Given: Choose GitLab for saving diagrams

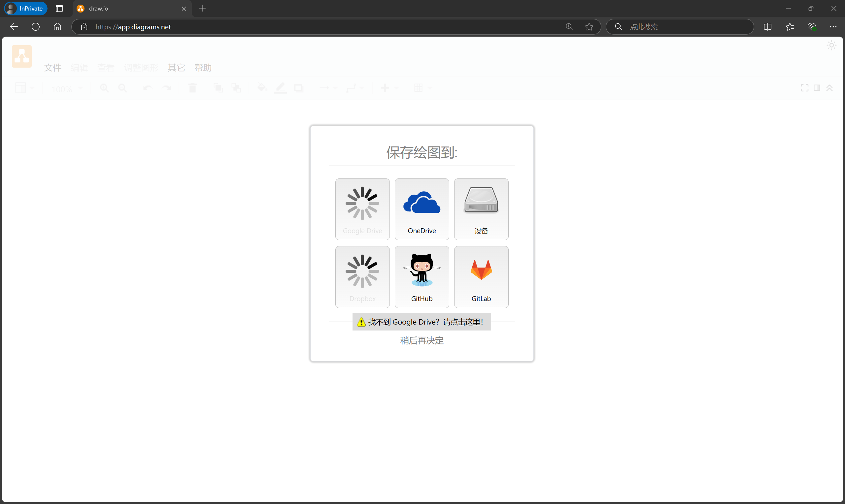Looking at the screenshot, I should (x=481, y=277).
